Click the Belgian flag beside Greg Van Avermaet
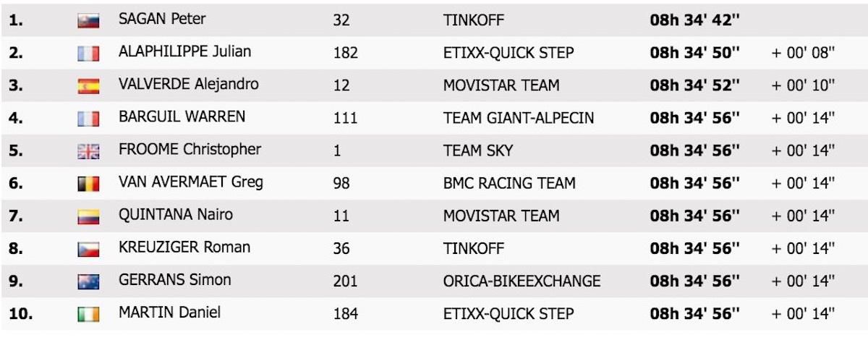 tap(88, 184)
